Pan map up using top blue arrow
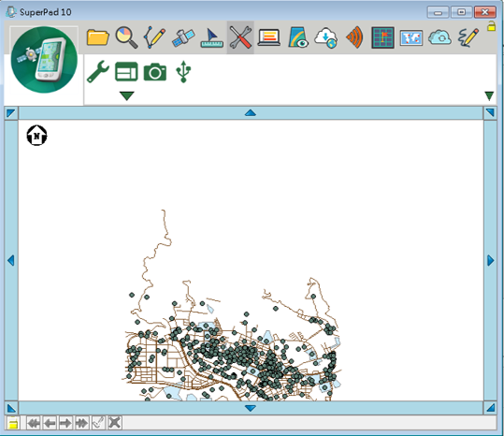Image resolution: width=504 pixels, height=436 pixels. tap(251, 113)
